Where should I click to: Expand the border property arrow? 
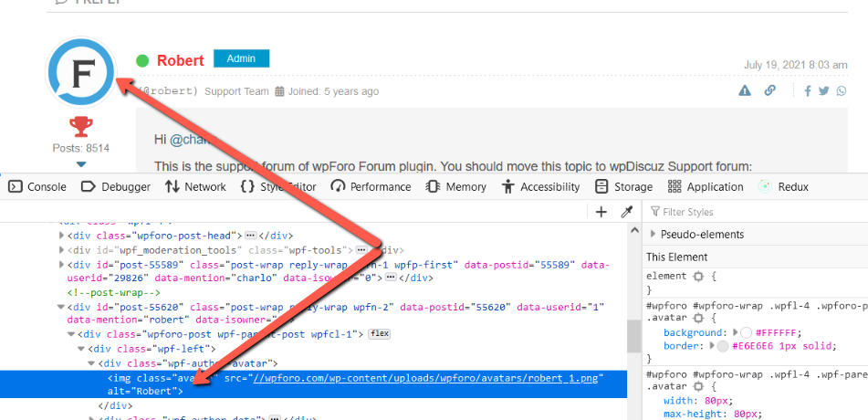[x=713, y=346]
